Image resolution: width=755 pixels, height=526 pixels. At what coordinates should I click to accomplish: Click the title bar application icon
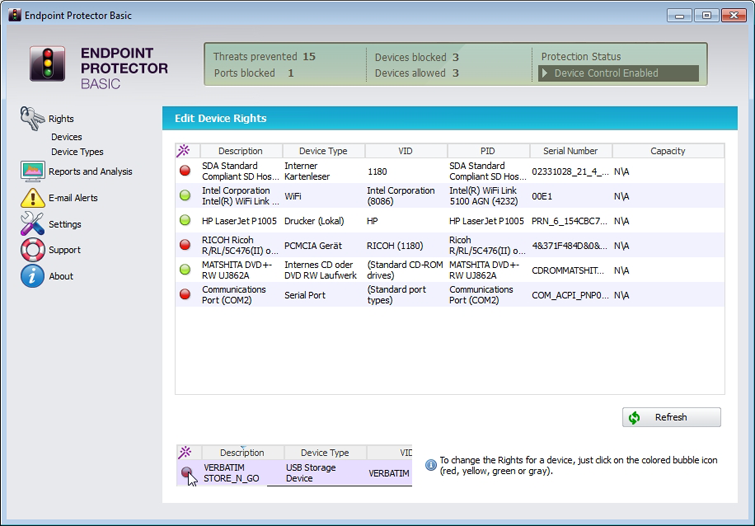click(x=15, y=15)
